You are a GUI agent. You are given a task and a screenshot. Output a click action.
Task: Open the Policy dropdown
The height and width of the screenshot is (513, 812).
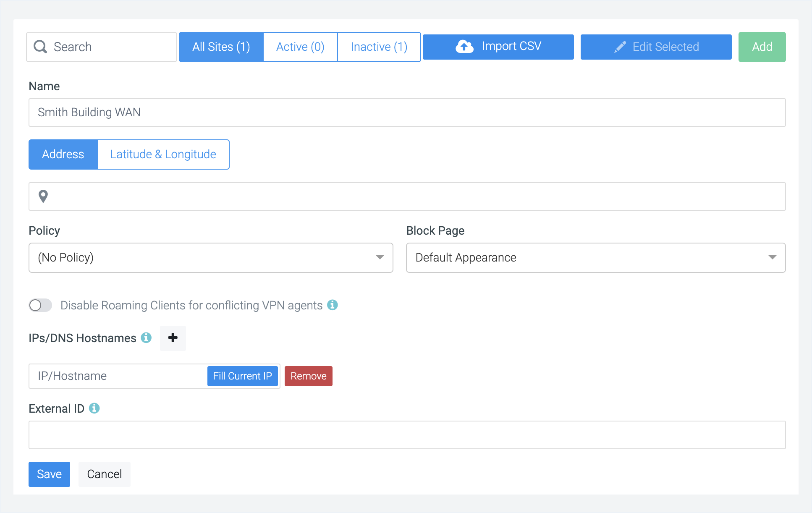click(x=211, y=258)
